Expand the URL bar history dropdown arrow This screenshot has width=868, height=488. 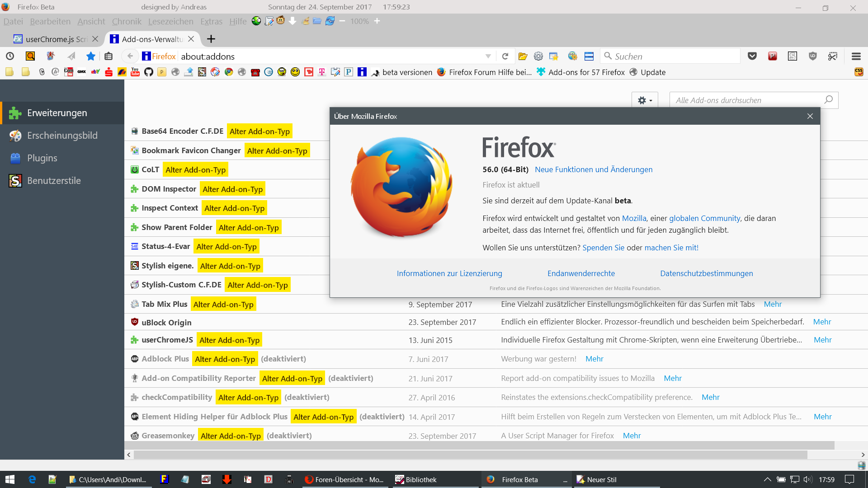coord(488,56)
